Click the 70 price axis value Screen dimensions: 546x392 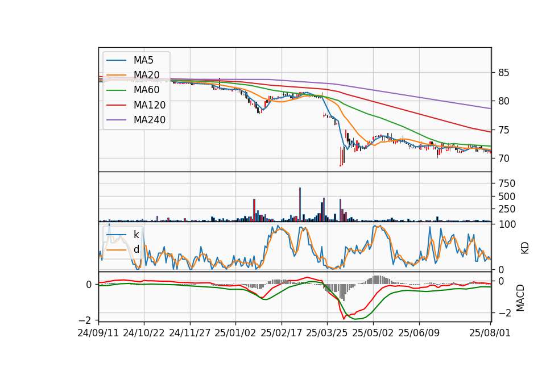point(503,159)
